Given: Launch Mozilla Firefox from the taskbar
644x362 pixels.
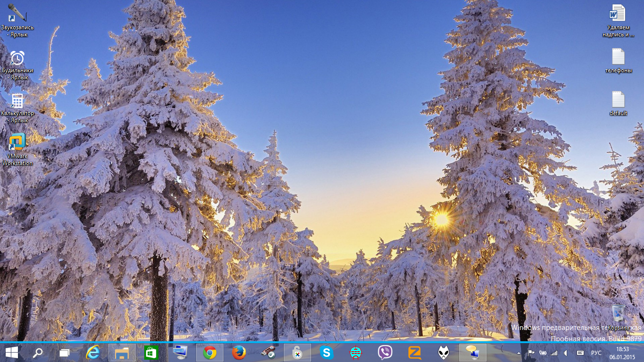Looking at the screenshot, I should point(239,352).
